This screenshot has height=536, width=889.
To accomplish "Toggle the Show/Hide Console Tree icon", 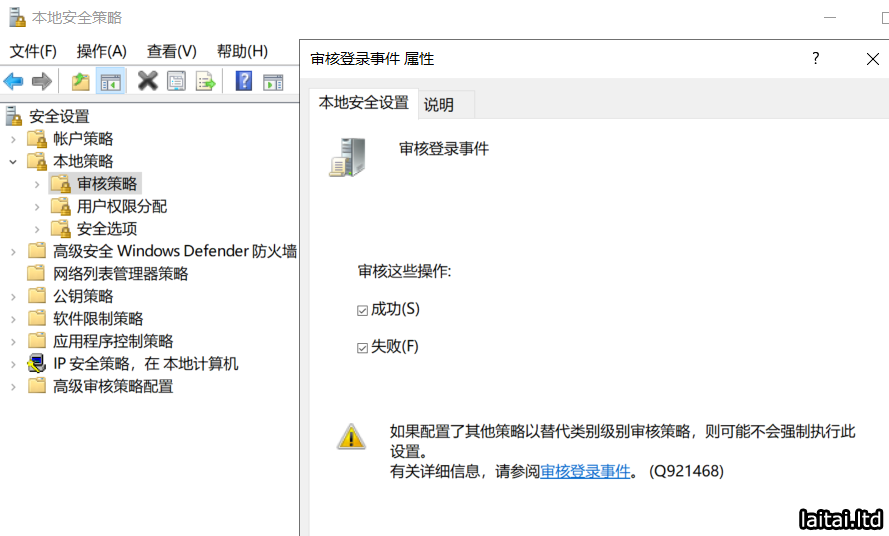I will coord(110,82).
